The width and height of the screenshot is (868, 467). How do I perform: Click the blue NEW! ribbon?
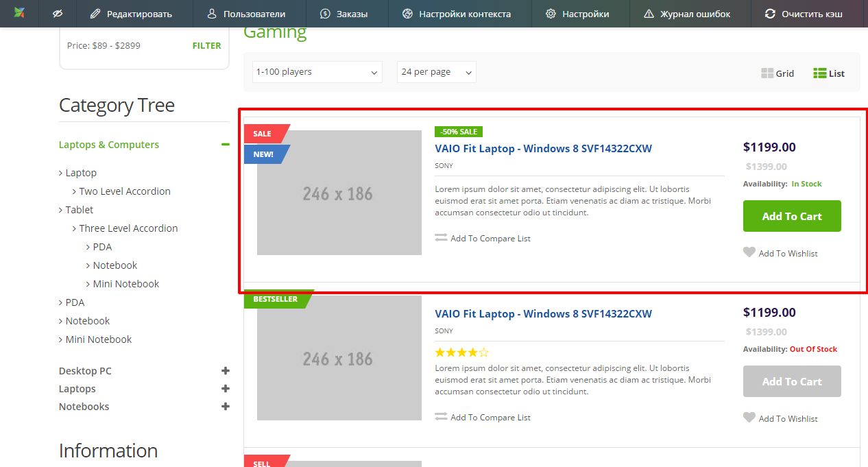coord(266,154)
